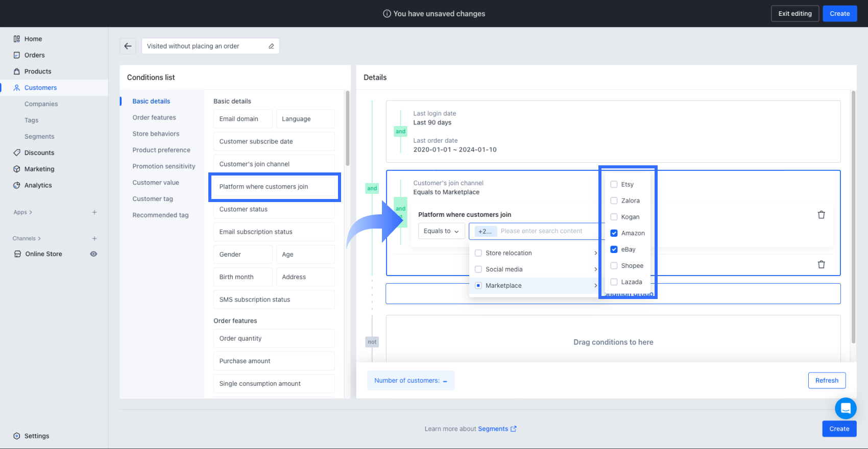Uncheck the Amazon checkbox
Image resolution: width=868 pixels, height=449 pixels.
click(x=614, y=233)
